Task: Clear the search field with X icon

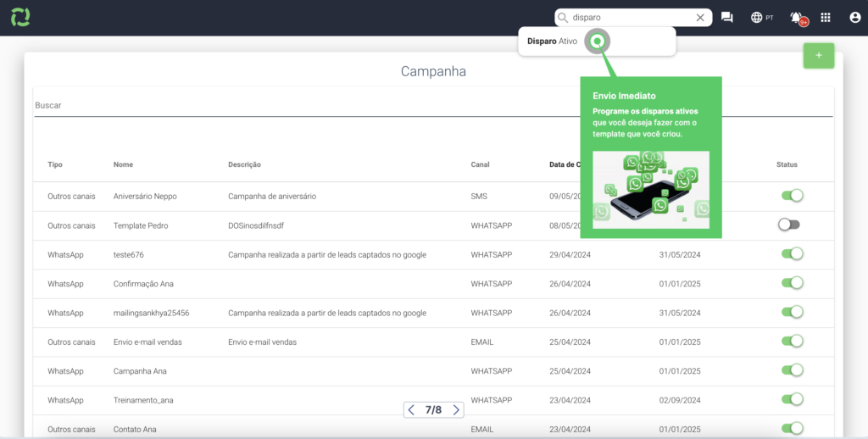Action: (700, 18)
